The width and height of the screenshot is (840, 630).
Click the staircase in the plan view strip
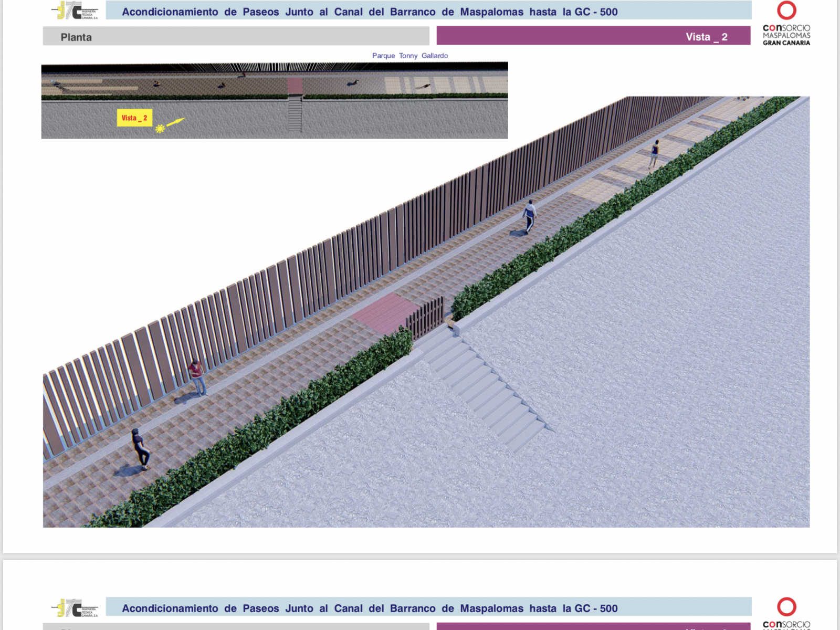pos(295,114)
